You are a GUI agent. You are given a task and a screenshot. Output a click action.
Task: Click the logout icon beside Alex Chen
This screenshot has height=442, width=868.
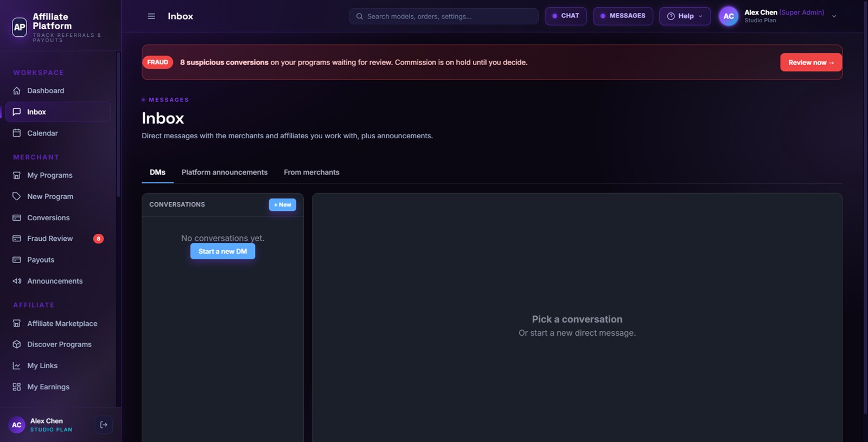[104, 425]
